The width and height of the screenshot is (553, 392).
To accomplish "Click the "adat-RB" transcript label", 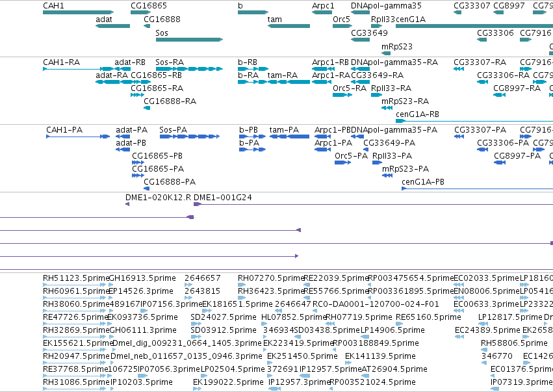I will (130, 62).
